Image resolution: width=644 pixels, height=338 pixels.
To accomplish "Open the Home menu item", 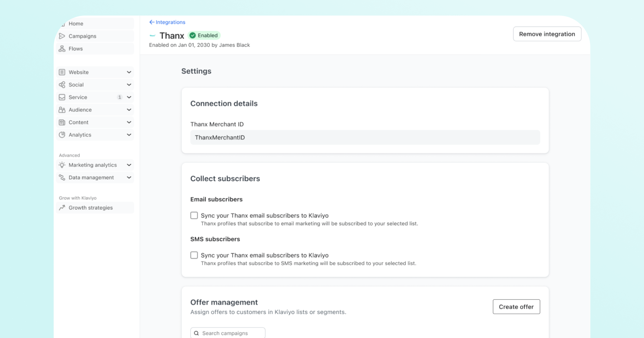I will coord(76,24).
